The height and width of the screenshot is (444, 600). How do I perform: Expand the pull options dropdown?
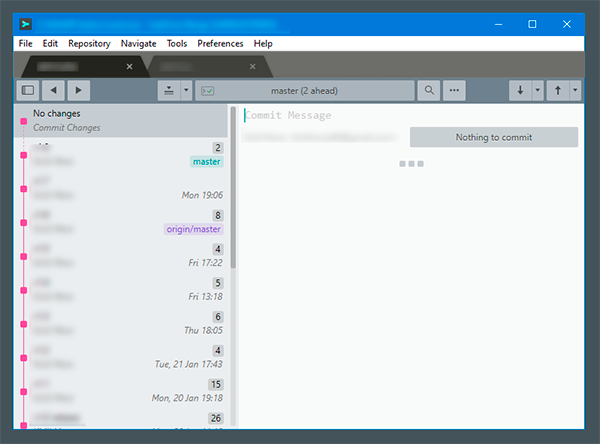(538, 90)
